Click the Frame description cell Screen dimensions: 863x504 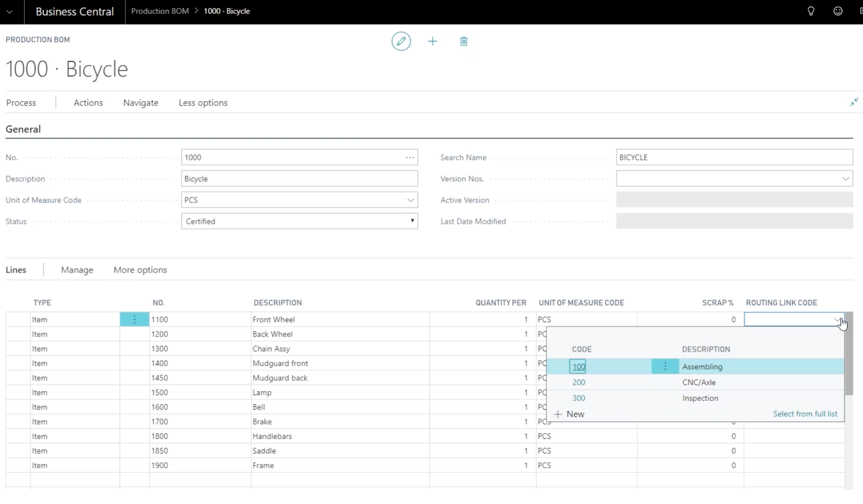click(340, 465)
